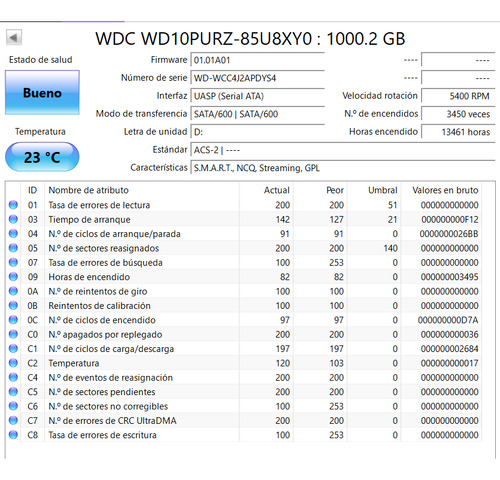Go to previous disk with back arrow

coord(14,38)
